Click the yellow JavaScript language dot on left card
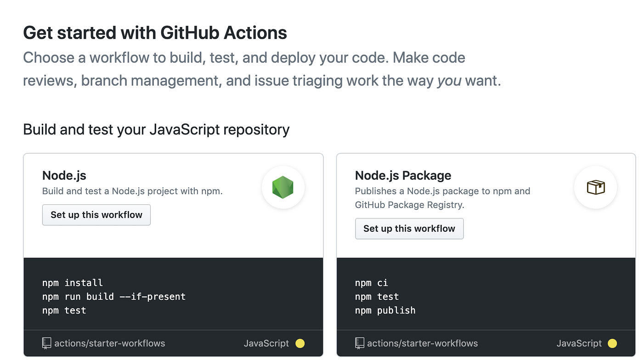Screen dimensions: 643x364 pos(299,343)
